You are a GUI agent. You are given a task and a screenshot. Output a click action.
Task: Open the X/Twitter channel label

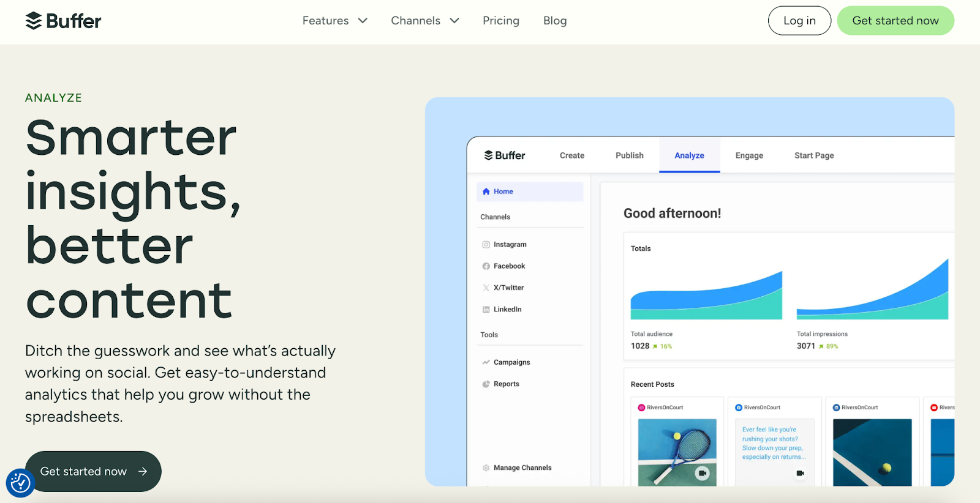pos(509,288)
